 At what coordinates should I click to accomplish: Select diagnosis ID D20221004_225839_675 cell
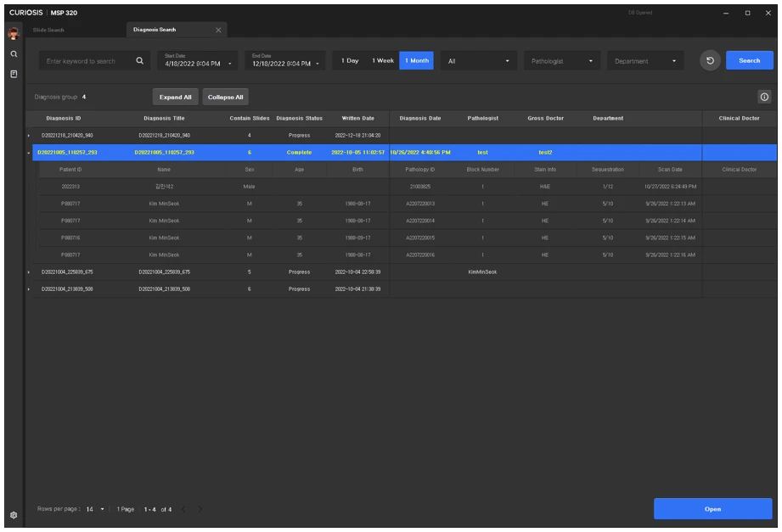click(x=67, y=272)
